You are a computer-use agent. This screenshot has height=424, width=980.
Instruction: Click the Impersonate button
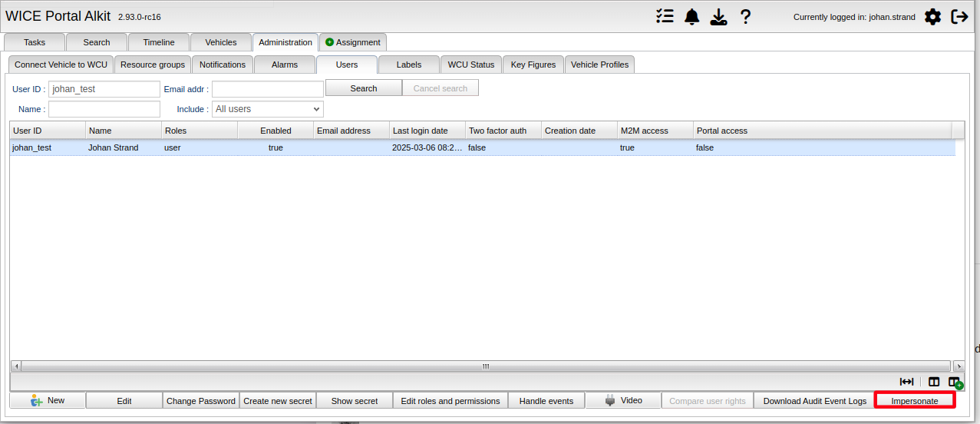coord(915,400)
